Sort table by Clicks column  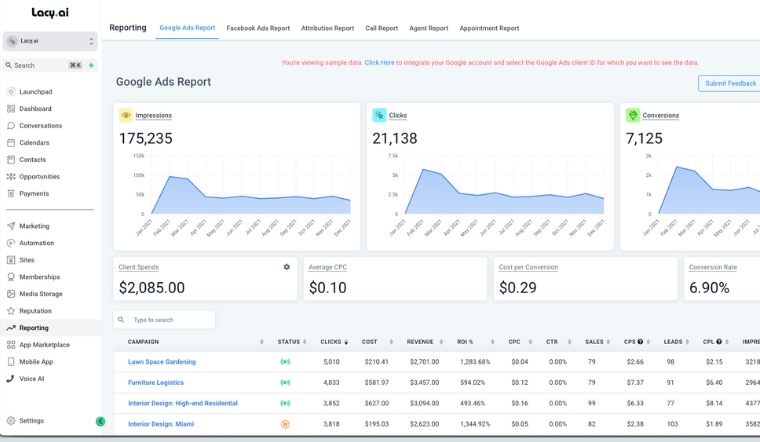click(346, 342)
